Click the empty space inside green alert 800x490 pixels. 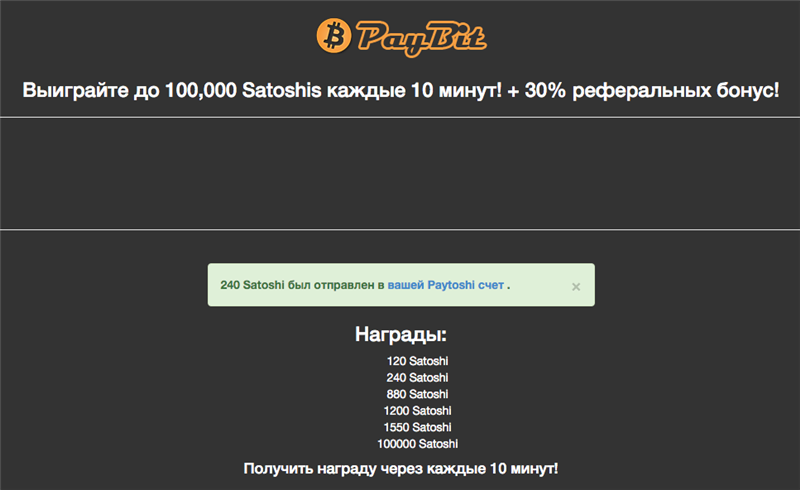click(540, 285)
